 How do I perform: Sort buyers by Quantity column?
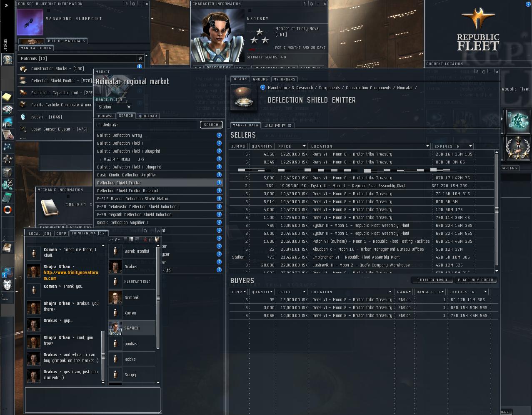tap(261, 292)
